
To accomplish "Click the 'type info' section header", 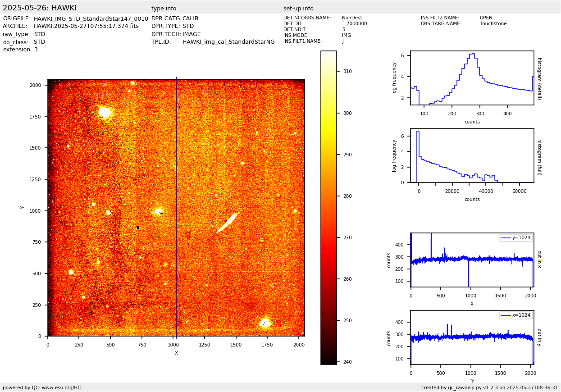I will click(164, 9).
